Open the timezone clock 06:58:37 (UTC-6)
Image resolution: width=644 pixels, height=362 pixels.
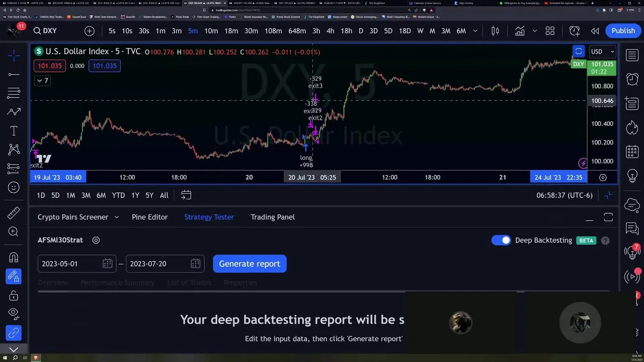pos(565,195)
